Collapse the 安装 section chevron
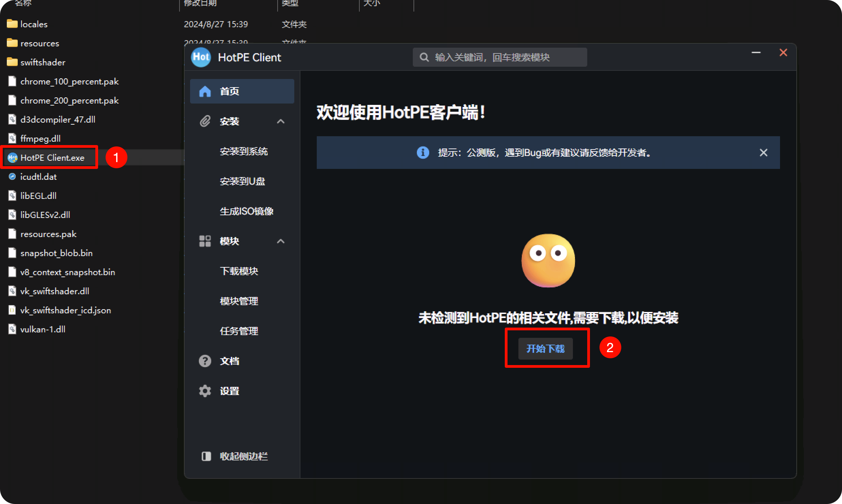Screen dimensions: 842x504 click(x=281, y=121)
